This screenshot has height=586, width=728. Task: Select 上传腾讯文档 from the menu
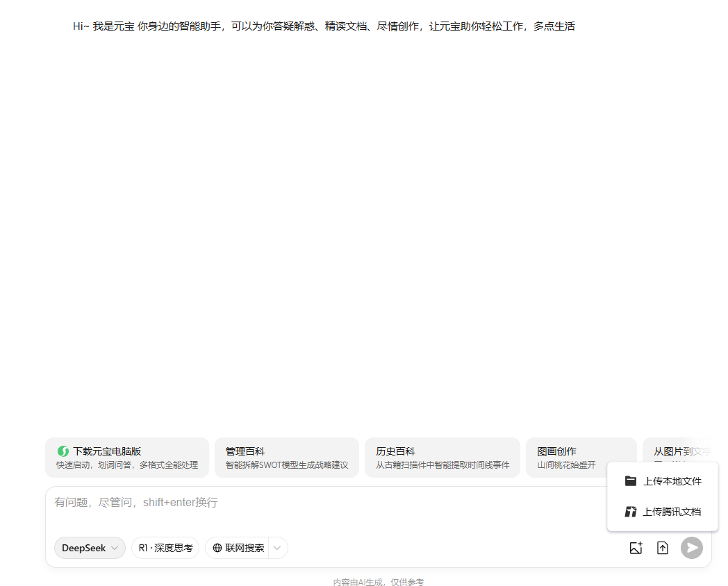(x=670, y=512)
